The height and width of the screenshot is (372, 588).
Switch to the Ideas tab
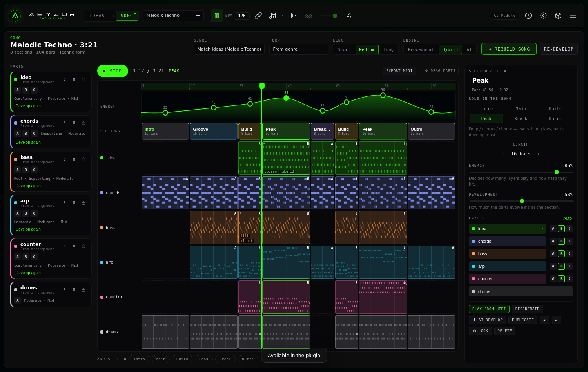(x=97, y=16)
